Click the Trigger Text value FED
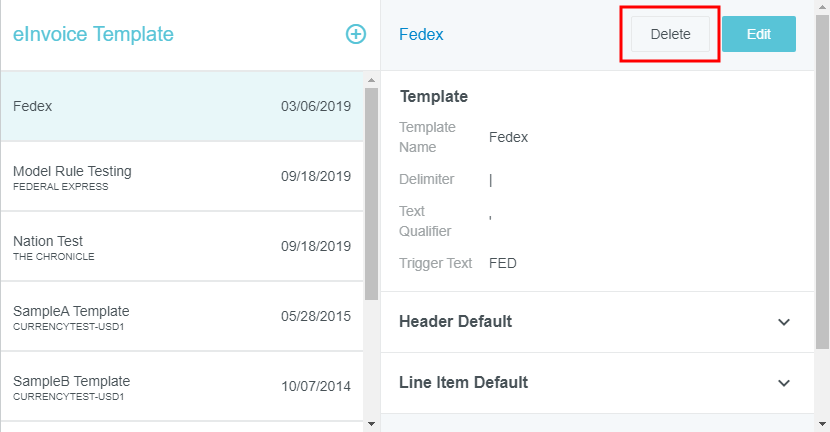Image resolution: width=830 pixels, height=432 pixels. pyautogui.click(x=503, y=264)
